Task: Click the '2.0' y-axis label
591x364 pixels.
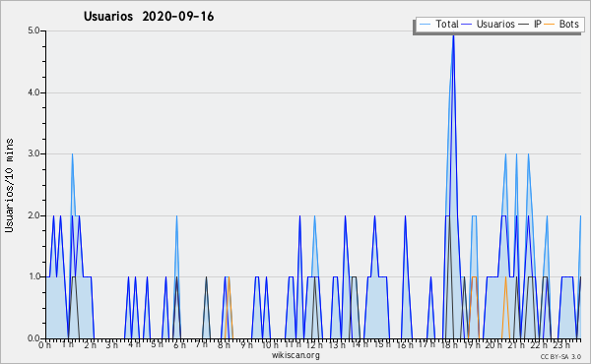Action: click(x=33, y=215)
